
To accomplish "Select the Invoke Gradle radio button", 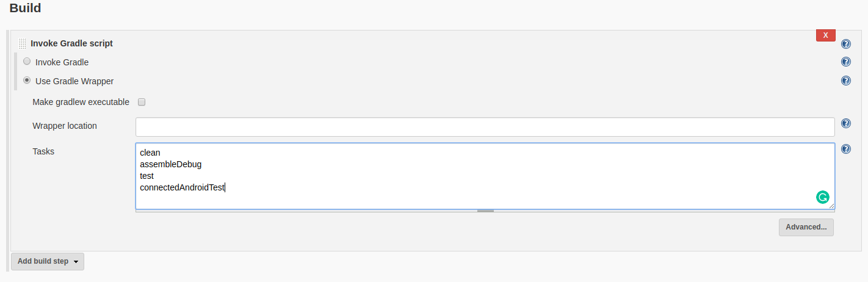I will 27,61.
